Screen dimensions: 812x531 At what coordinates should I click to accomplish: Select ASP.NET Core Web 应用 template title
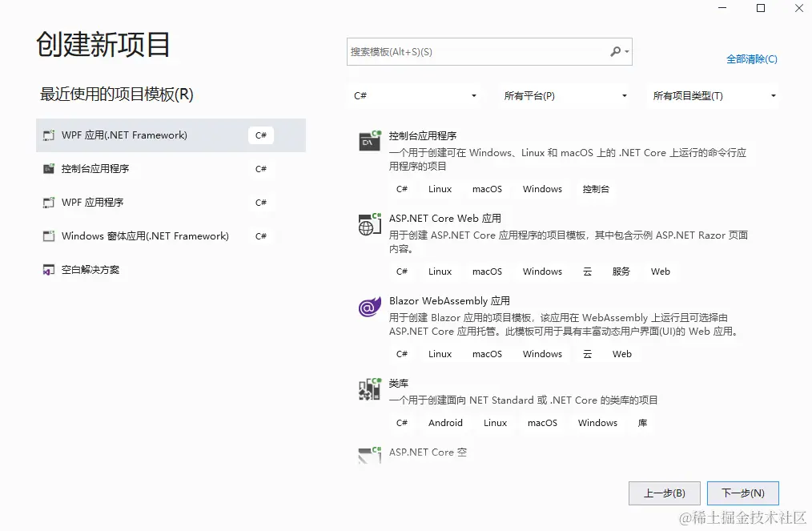pyautogui.click(x=445, y=218)
